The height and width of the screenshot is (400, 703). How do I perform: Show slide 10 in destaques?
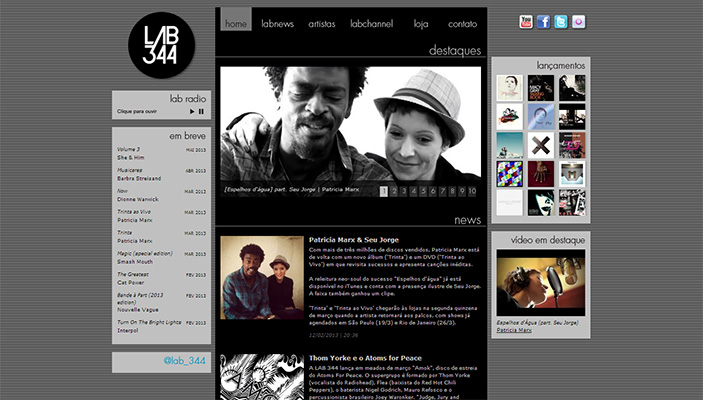coord(472,191)
